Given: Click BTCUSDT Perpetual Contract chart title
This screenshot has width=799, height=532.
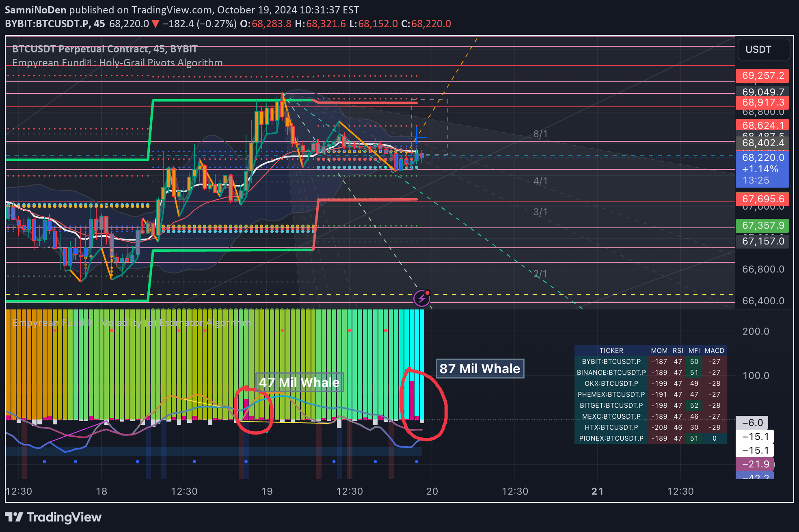Looking at the screenshot, I should [x=104, y=49].
